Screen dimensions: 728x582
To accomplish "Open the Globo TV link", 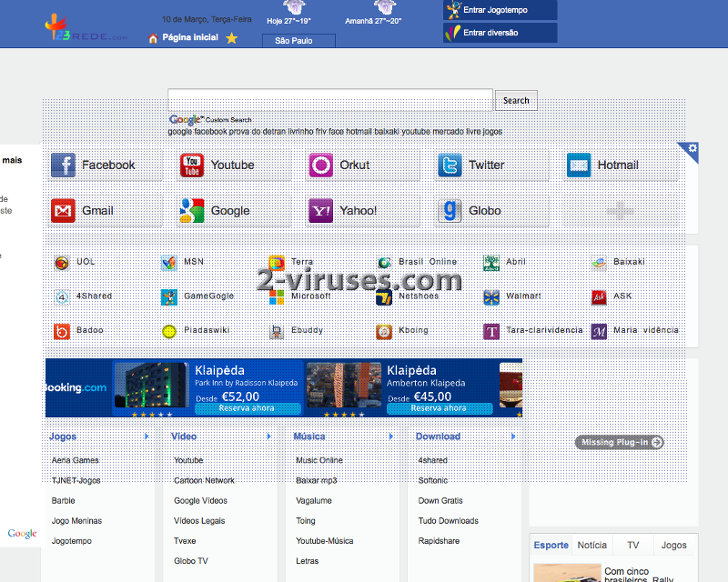I will coord(191,561).
